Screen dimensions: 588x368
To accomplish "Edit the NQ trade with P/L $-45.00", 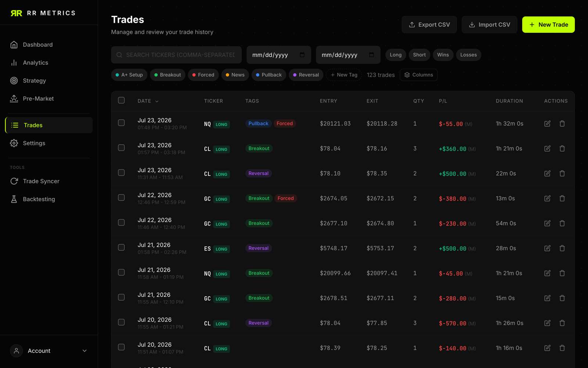I will pos(547,273).
